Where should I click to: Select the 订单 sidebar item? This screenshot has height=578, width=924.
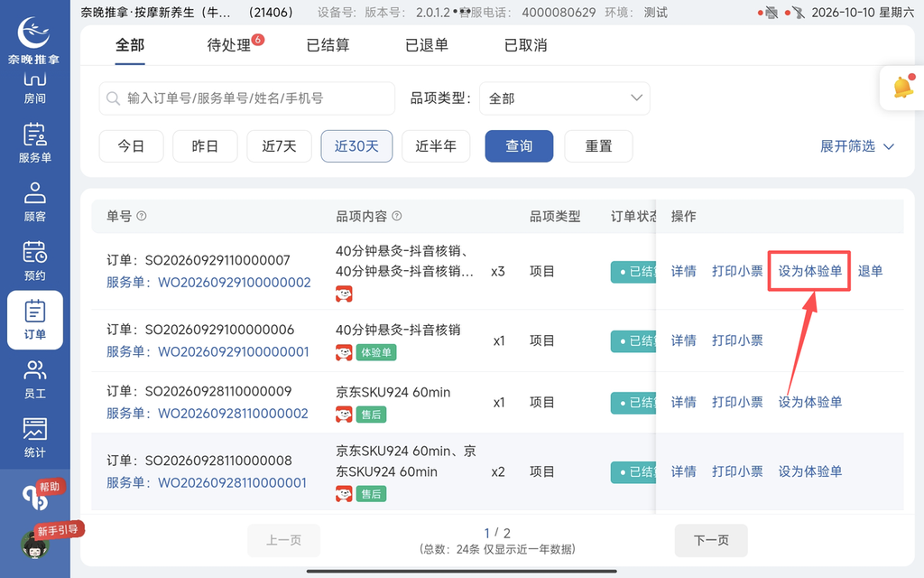coord(35,321)
